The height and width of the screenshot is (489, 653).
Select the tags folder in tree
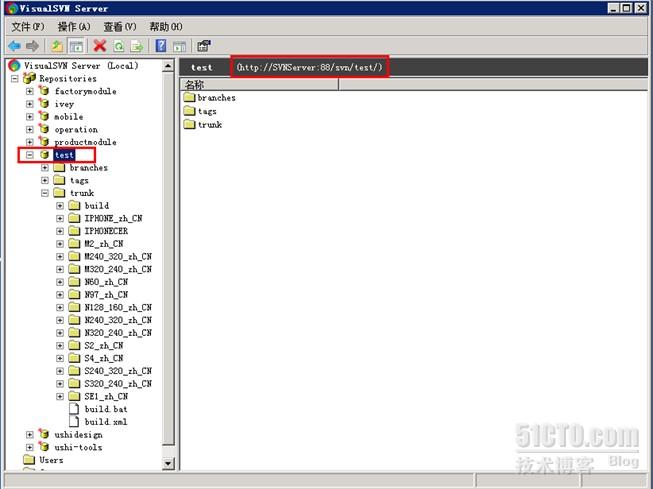point(79,180)
